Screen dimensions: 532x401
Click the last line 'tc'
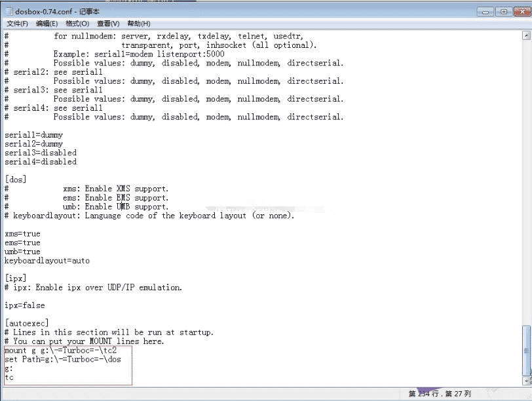9,377
